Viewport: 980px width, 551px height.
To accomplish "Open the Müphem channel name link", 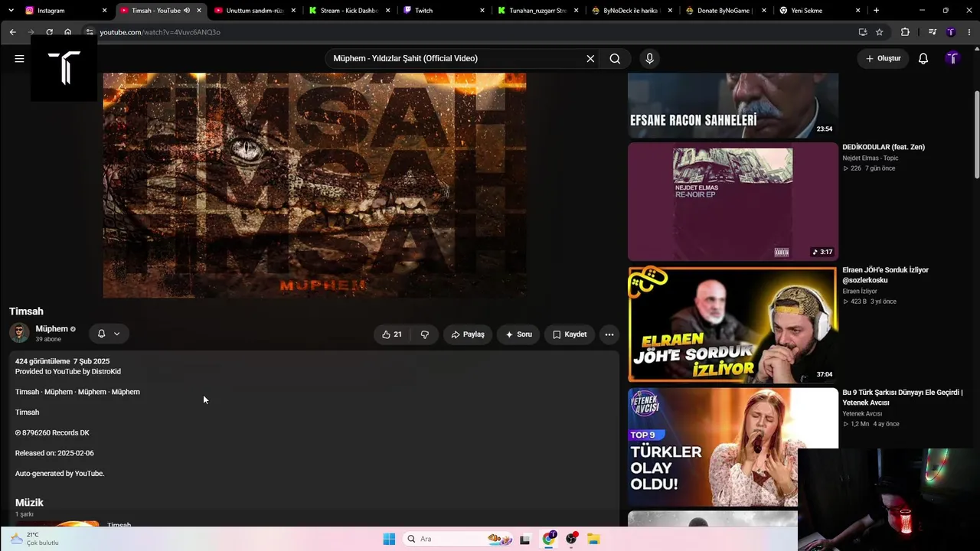I will (x=52, y=329).
